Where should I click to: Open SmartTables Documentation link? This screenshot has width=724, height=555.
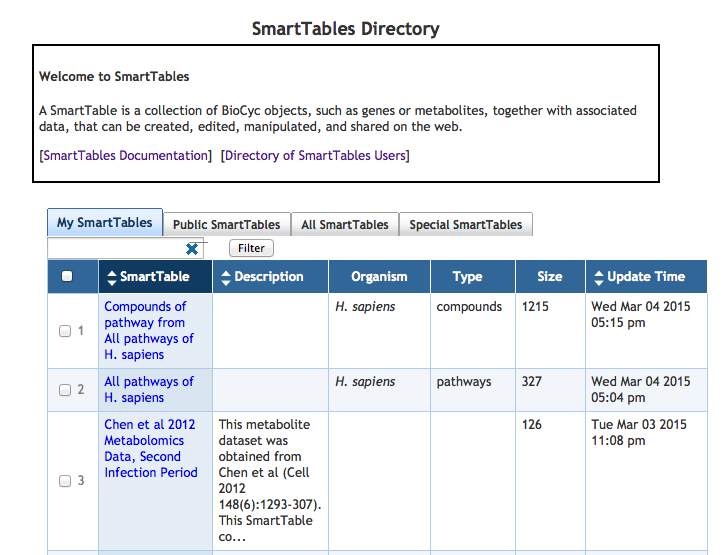point(126,156)
